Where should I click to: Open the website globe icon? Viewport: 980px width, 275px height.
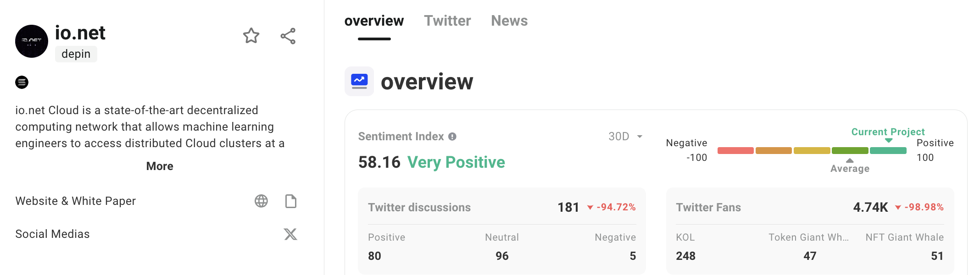(261, 201)
